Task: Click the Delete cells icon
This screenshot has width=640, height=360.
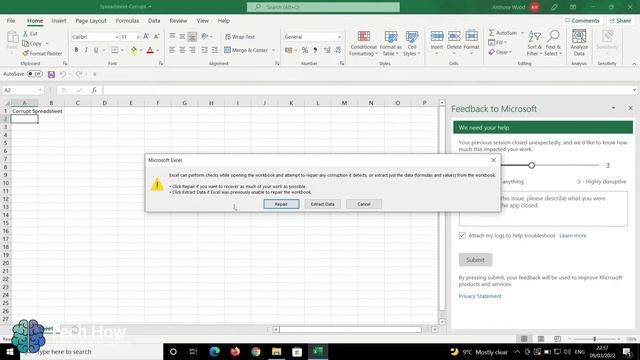Action: pos(454,37)
